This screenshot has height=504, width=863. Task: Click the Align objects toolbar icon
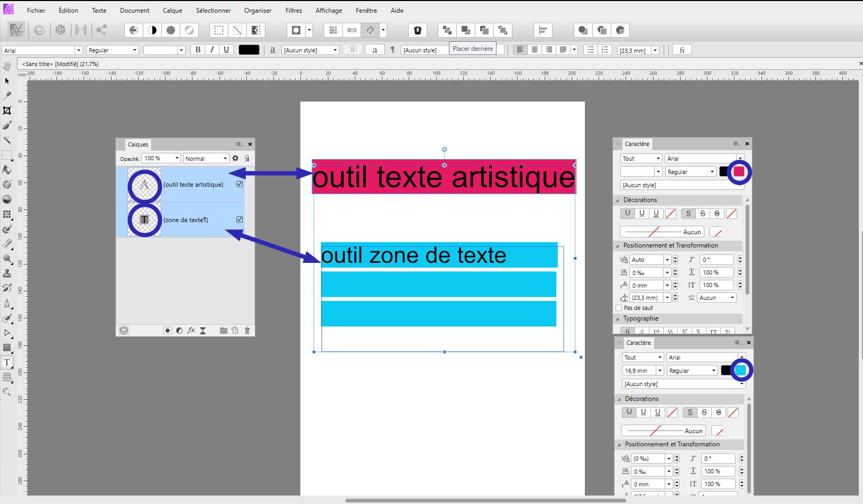tap(543, 30)
